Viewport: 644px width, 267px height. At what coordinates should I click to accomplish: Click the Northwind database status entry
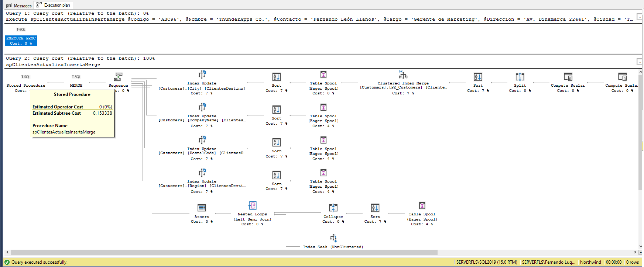coord(590,262)
